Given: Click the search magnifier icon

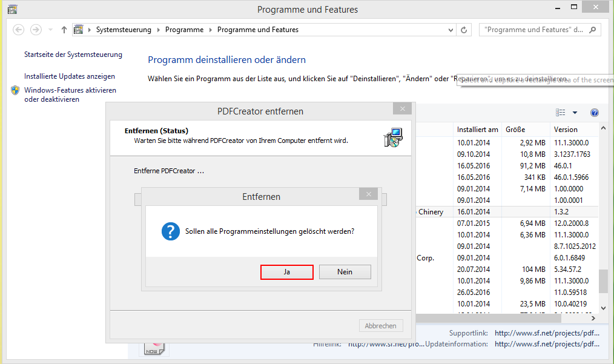Looking at the screenshot, I should [x=593, y=30].
